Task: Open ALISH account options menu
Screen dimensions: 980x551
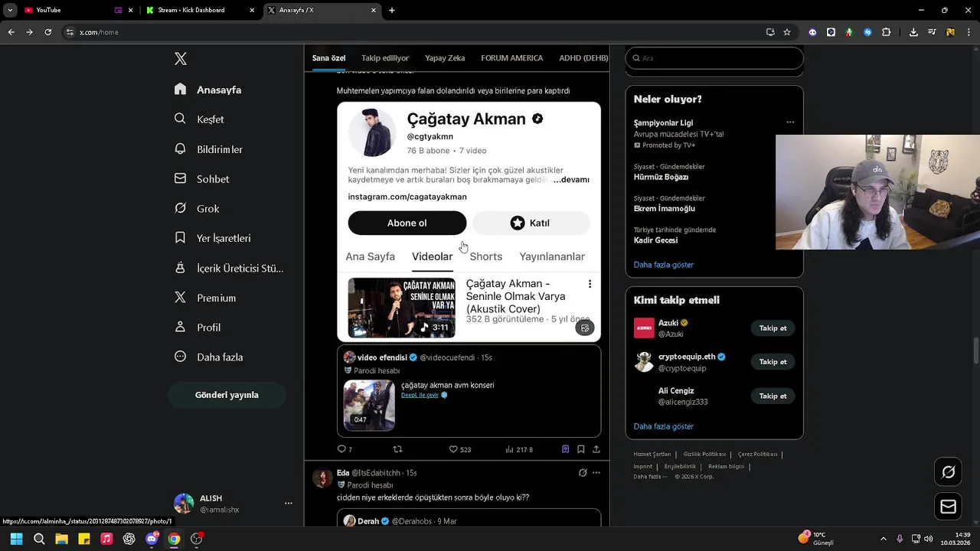Action: (289, 504)
